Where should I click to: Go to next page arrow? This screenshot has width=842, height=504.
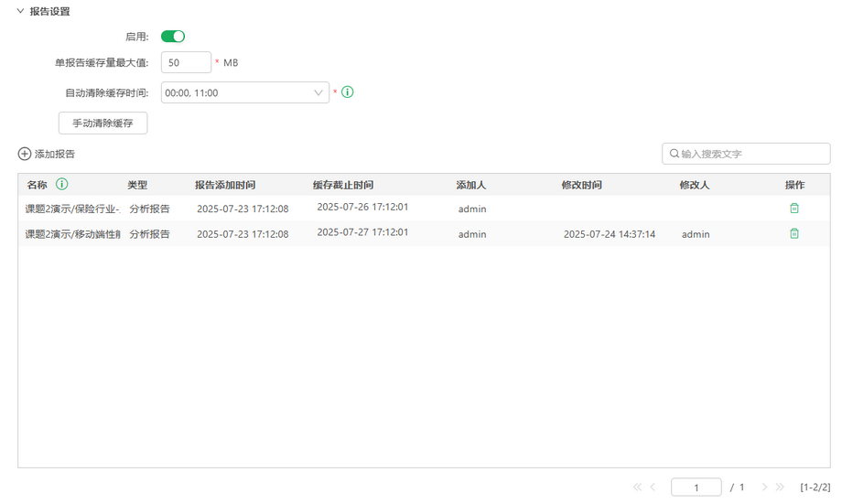coord(765,488)
